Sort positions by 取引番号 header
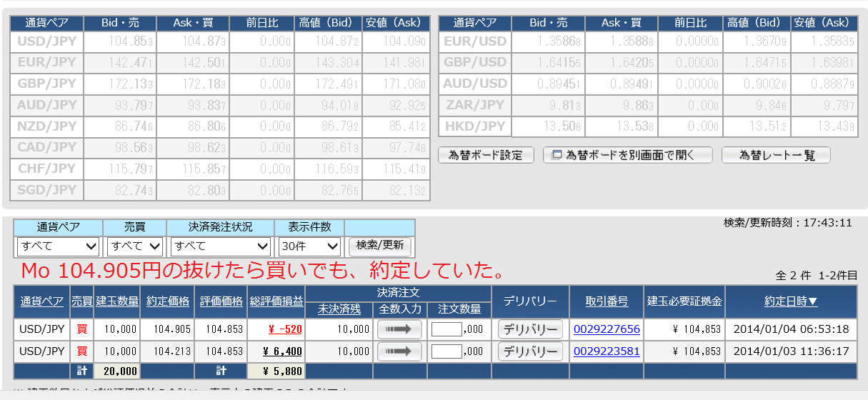This screenshot has width=868, height=400. pos(607,301)
